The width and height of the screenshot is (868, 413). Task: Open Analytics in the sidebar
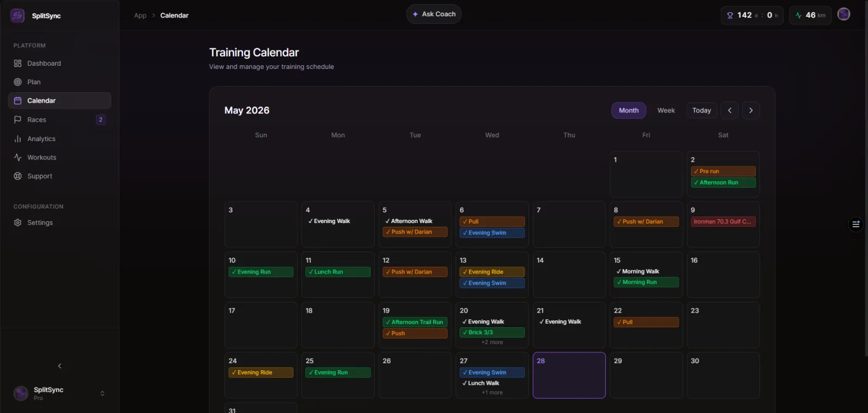tap(60, 139)
